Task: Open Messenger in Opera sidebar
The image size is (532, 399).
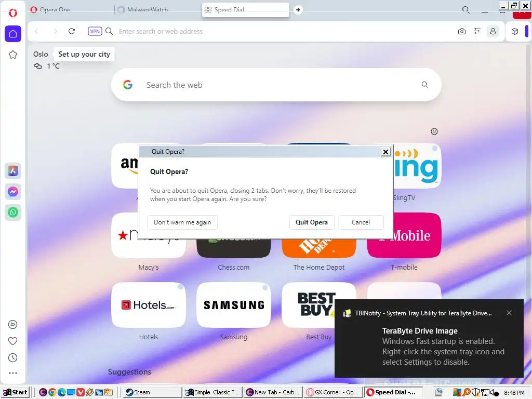Action: pyautogui.click(x=13, y=192)
